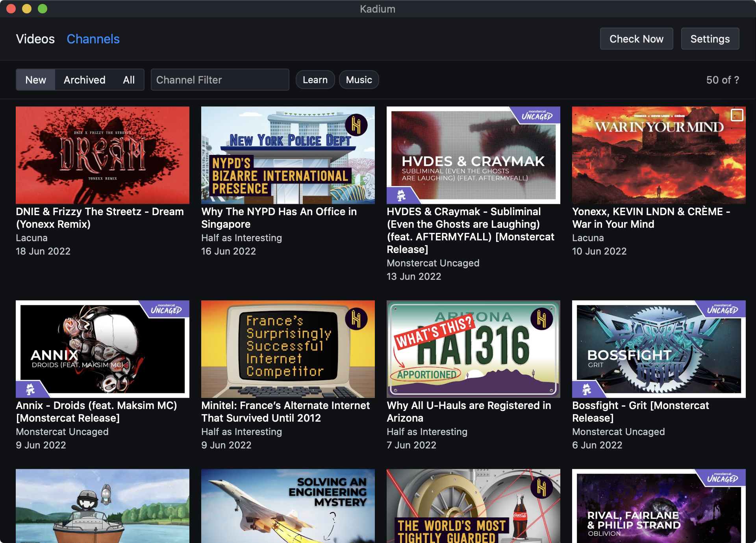Select the New filter tab
The image size is (756, 543).
(35, 80)
